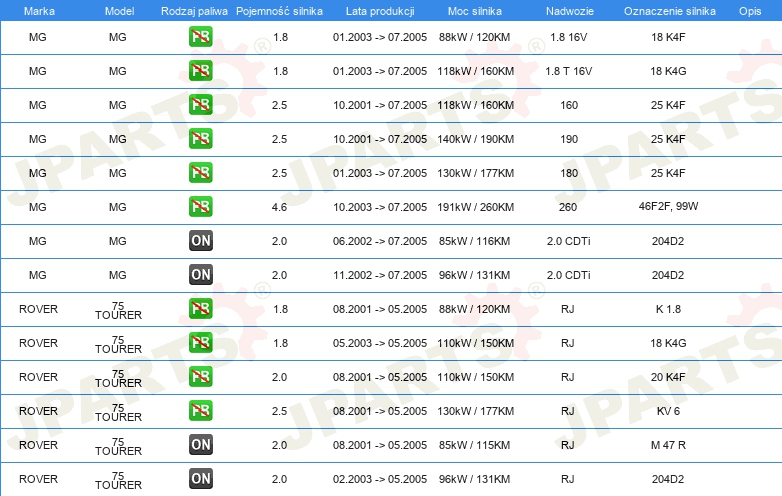The image size is (782, 496).
Task: Click the Lata produkcji column header
Action: 379,10
